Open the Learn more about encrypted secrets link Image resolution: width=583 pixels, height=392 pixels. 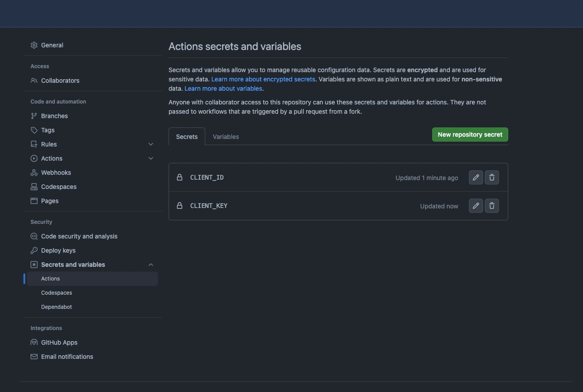coord(263,79)
